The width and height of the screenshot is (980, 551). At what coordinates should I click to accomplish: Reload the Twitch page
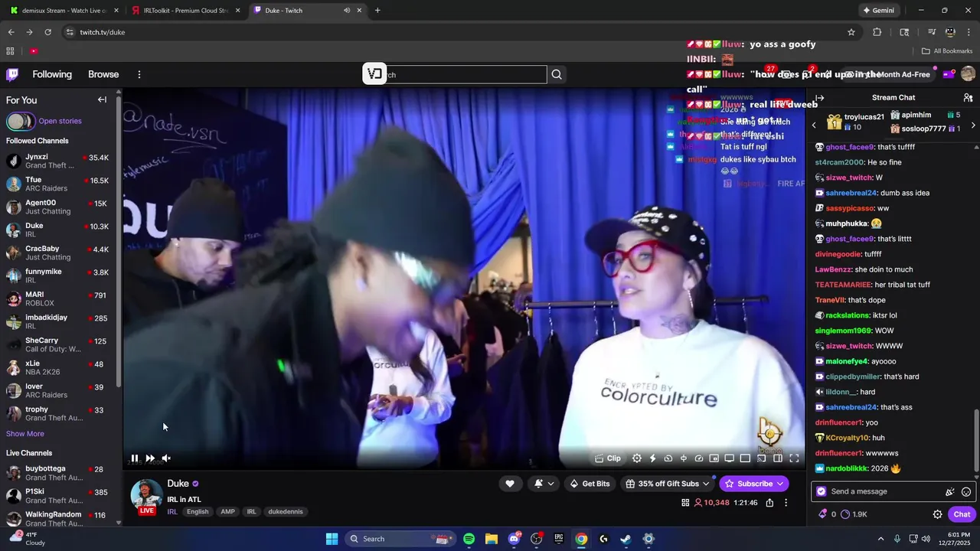[47, 32]
